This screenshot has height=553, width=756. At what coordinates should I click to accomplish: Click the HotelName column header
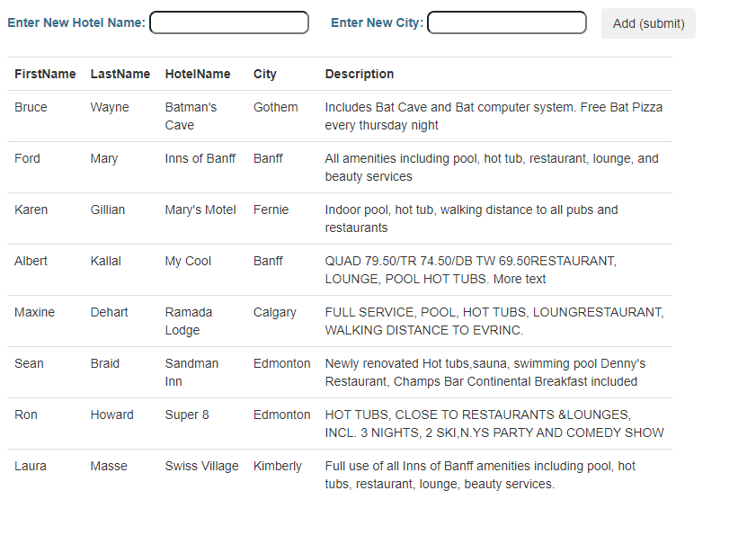[198, 74]
